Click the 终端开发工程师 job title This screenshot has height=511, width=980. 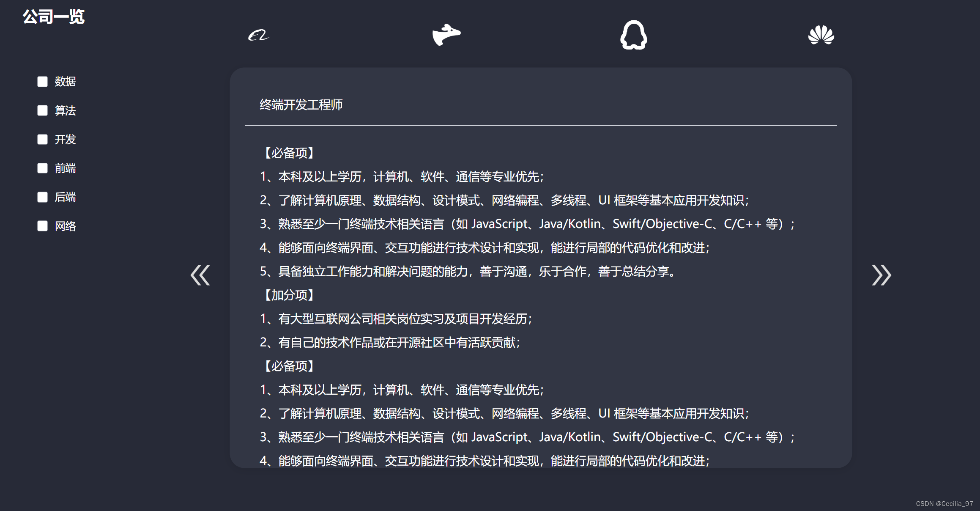301,105
